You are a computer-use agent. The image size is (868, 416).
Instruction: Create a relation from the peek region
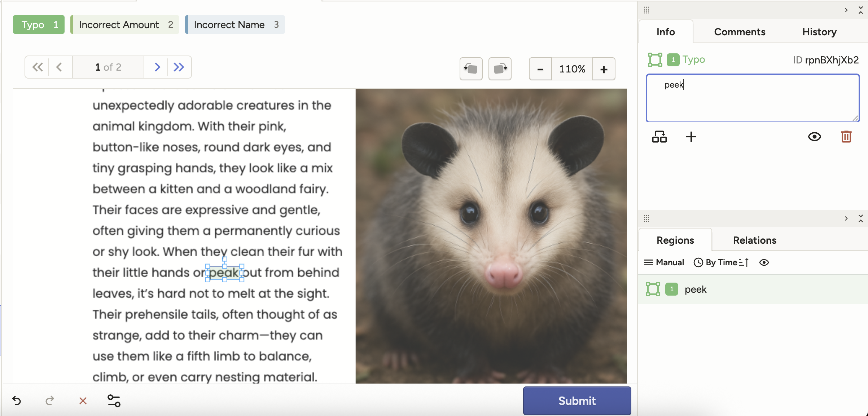tap(660, 137)
